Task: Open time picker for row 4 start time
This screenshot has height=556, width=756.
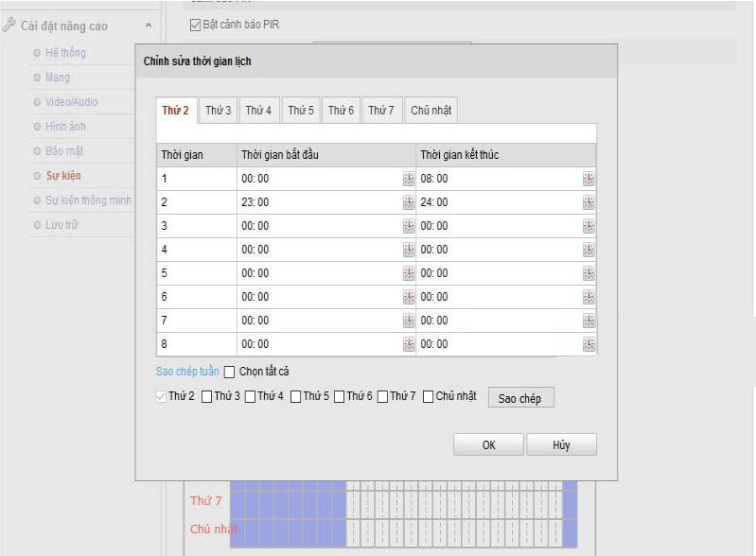Action: tap(409, 250)
